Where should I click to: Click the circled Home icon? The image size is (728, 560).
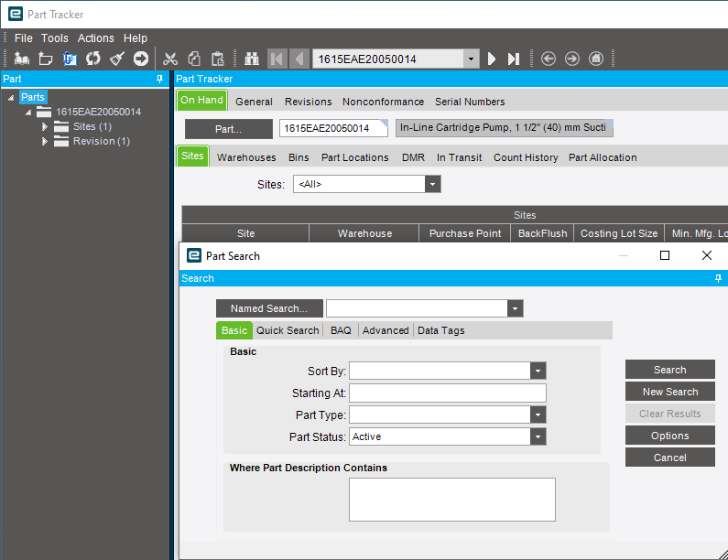click(596, 59)
